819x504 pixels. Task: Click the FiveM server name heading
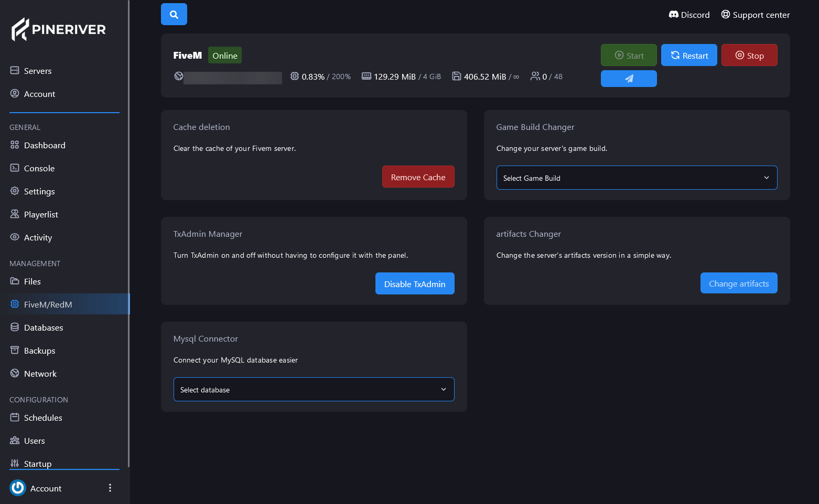click(x=187, y=55)
